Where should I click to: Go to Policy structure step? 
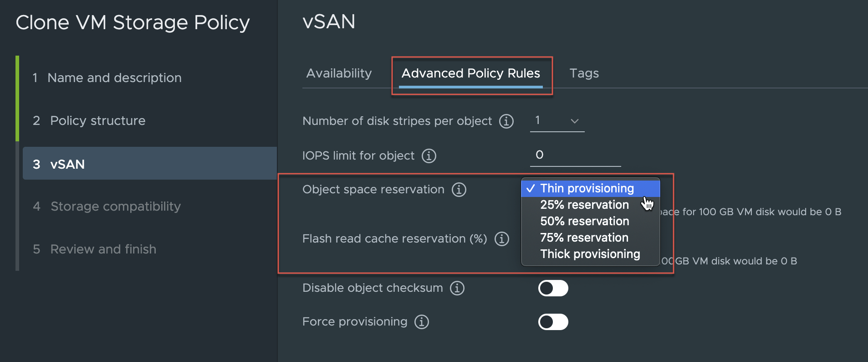pos(97,121)
